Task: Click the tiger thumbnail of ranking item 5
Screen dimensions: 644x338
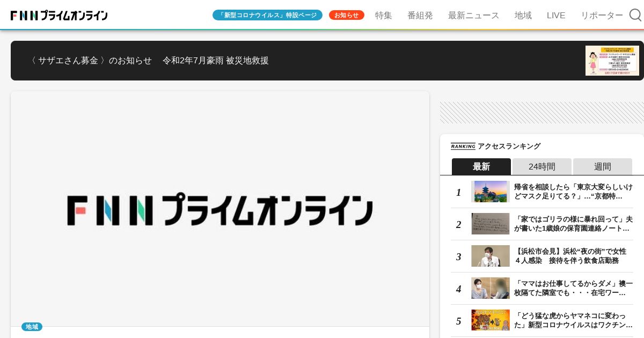Action: pos(491,320)
